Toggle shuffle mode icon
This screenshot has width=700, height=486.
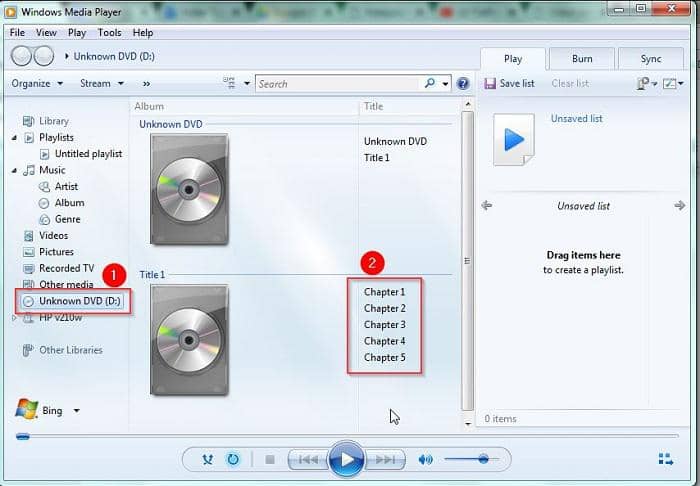coord(208,460)
